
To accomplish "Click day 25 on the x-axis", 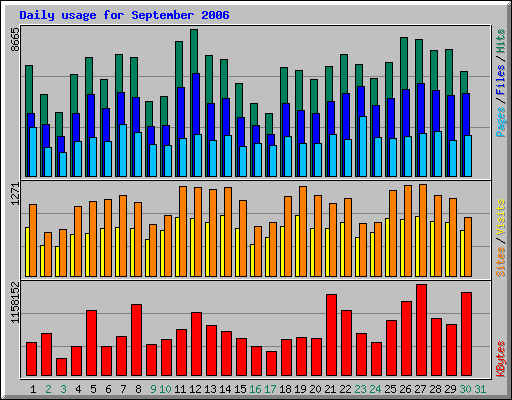I will click(x=390, y=389).
